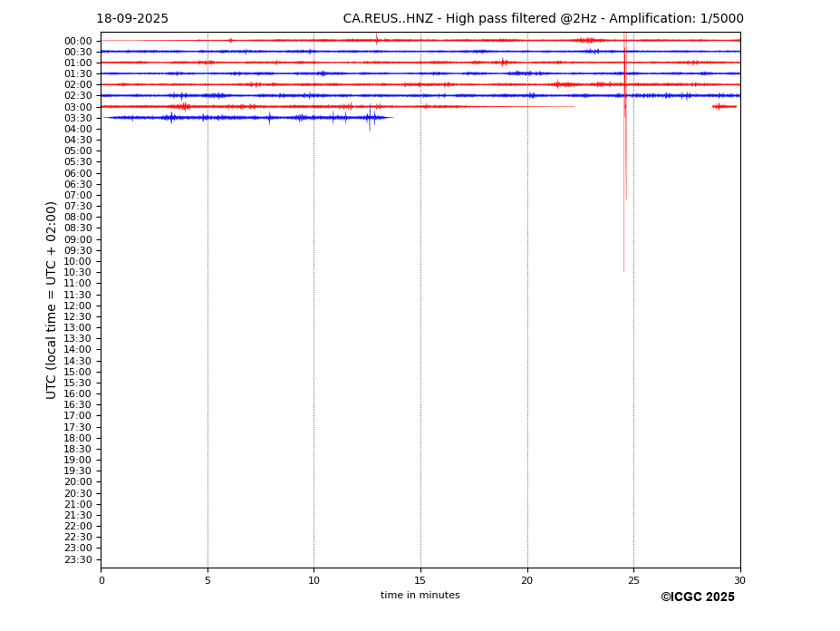Screen dimensions: 840x631
Task: Click the x-axis tick label 5
Action: tap(208, 580)
